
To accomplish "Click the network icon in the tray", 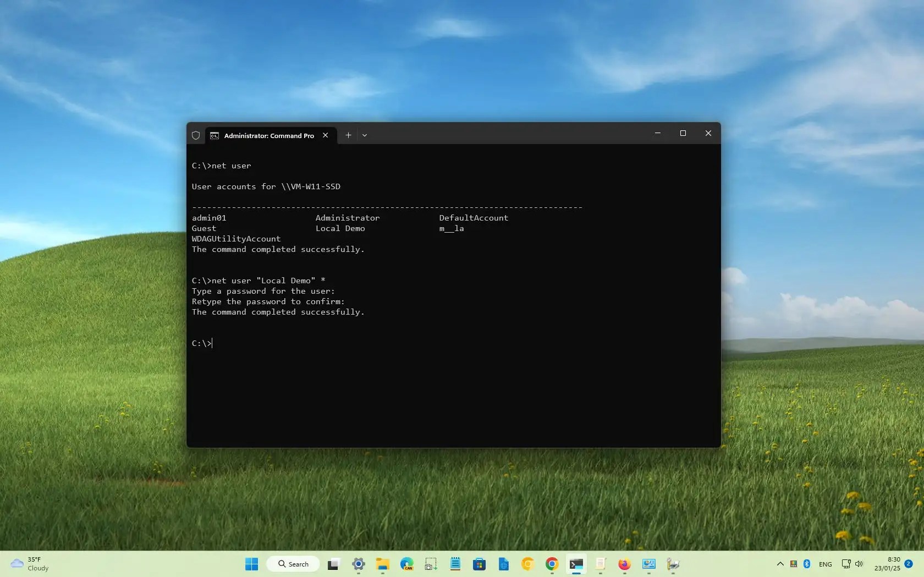I will coord(846,564).
